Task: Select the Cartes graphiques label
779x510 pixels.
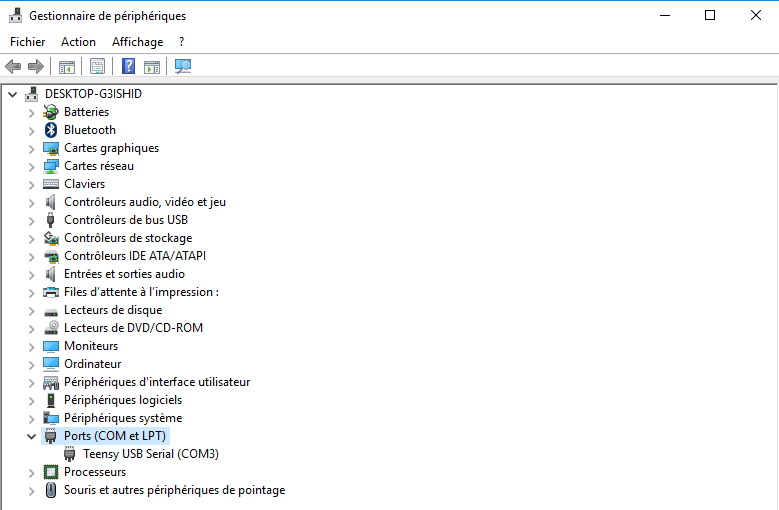Action: pyautogui.click(x=111, y=148)
